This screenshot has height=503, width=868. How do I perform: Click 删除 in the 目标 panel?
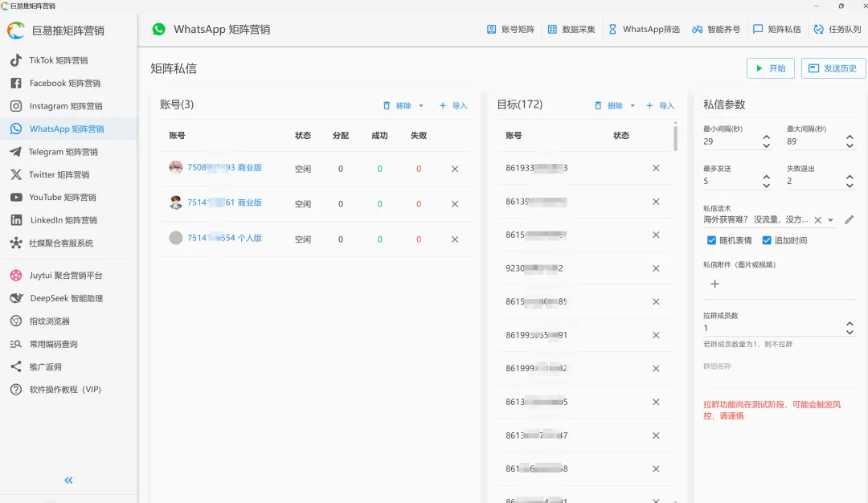pos(609,106)
